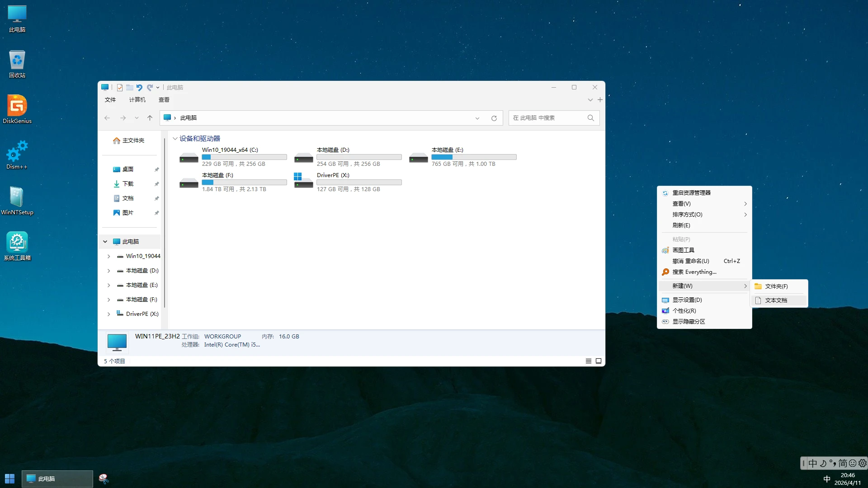The image size is (868, 488).
Task: Expand 本地磁盘 (D:) tree node
Action: 108,271
